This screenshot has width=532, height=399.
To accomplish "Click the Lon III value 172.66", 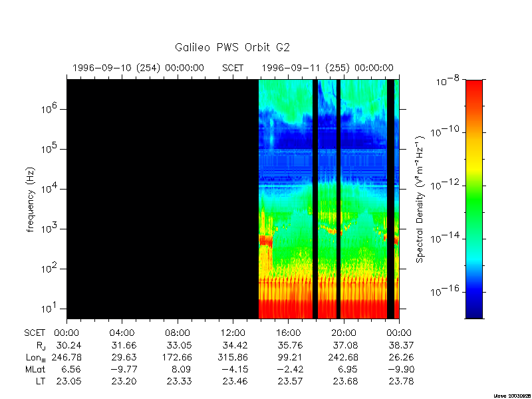I will pyautogui.click(x=177, y=357).
